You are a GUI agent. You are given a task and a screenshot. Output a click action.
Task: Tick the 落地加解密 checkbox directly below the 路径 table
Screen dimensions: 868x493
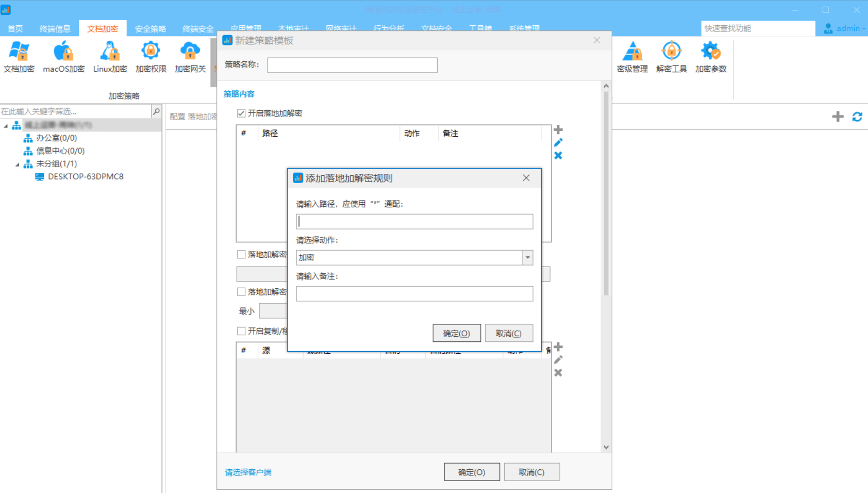[x=241, y=254]
